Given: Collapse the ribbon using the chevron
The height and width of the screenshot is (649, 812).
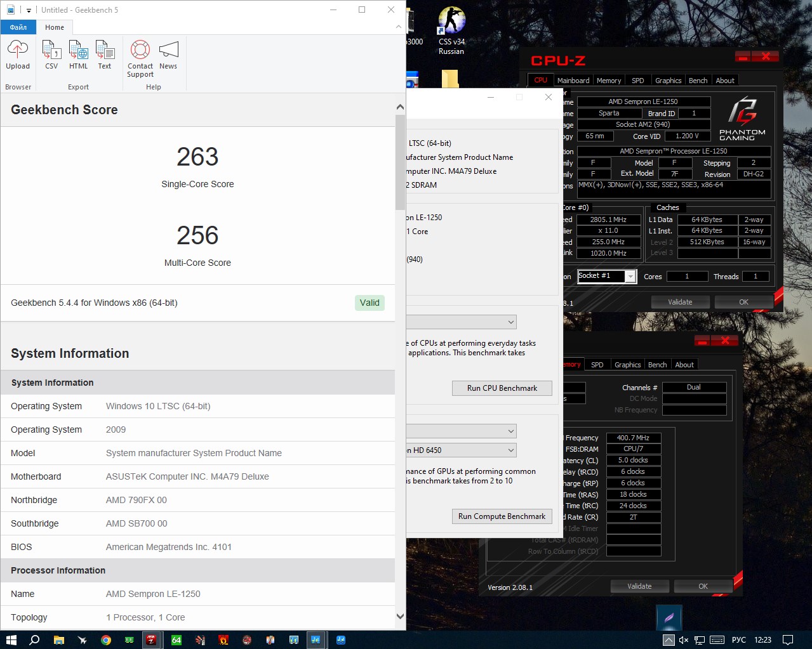Looking at the screenshot, I should point(398,27).
